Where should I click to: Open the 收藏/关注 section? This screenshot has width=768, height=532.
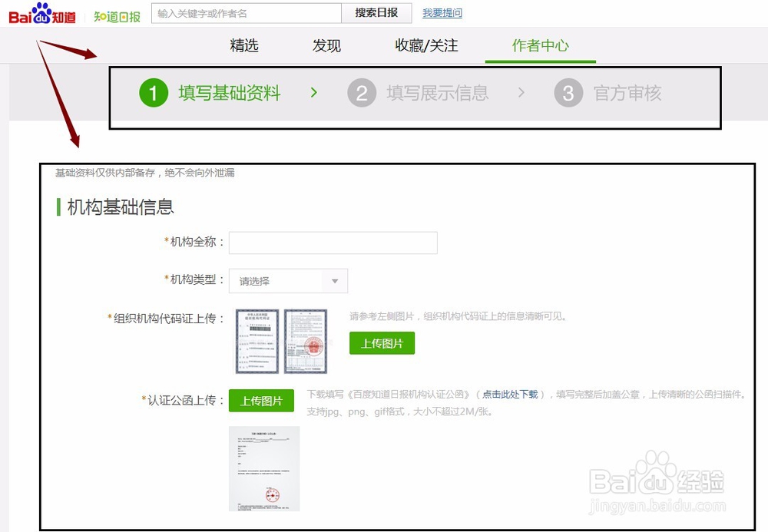[425, 46]
